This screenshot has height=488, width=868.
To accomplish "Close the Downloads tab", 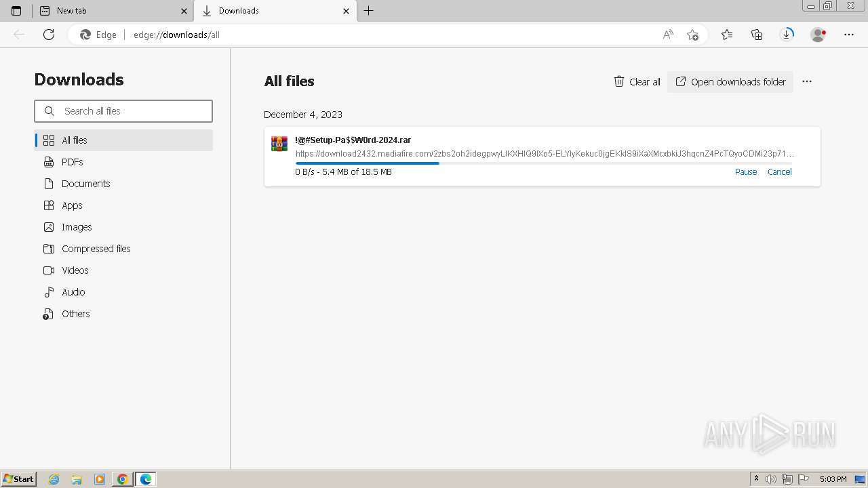I will [346, 11].
